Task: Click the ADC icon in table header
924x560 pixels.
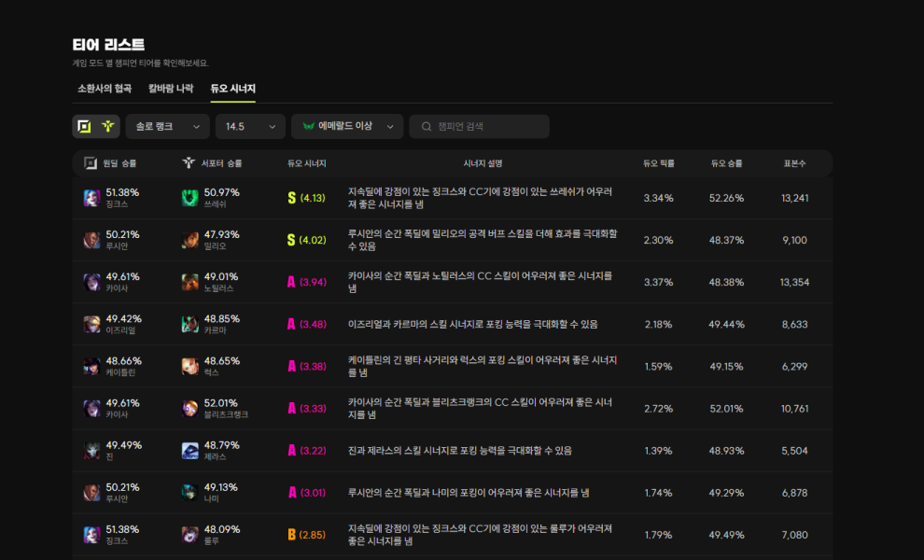Action: [91, 163]
